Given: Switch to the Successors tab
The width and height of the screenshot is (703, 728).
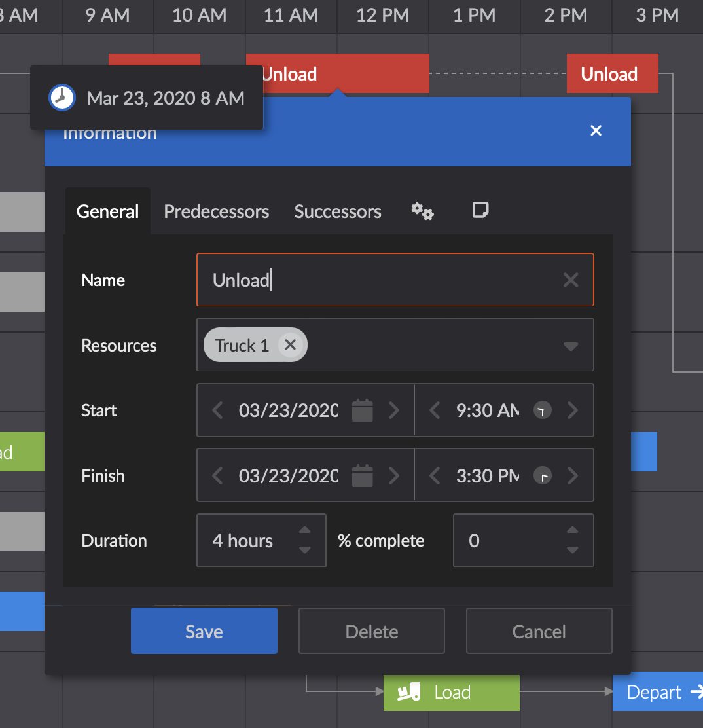Looking at the screenshot, I should (338, 211).
